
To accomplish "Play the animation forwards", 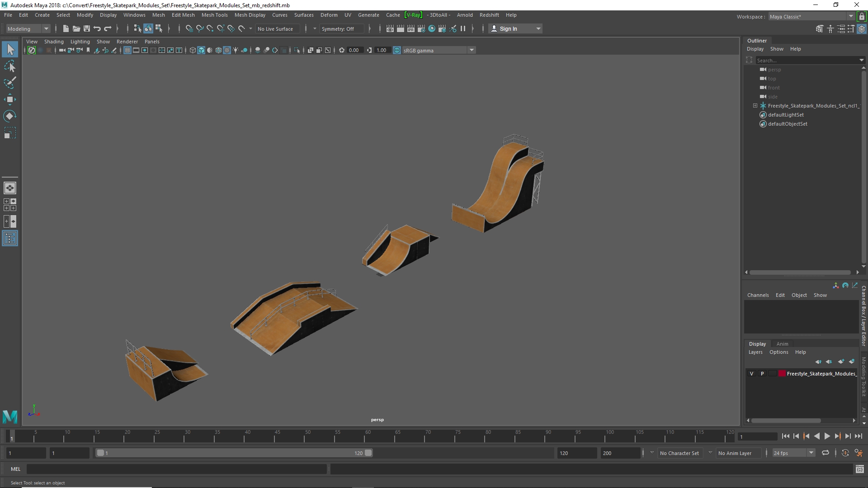I will click(827, 436).
